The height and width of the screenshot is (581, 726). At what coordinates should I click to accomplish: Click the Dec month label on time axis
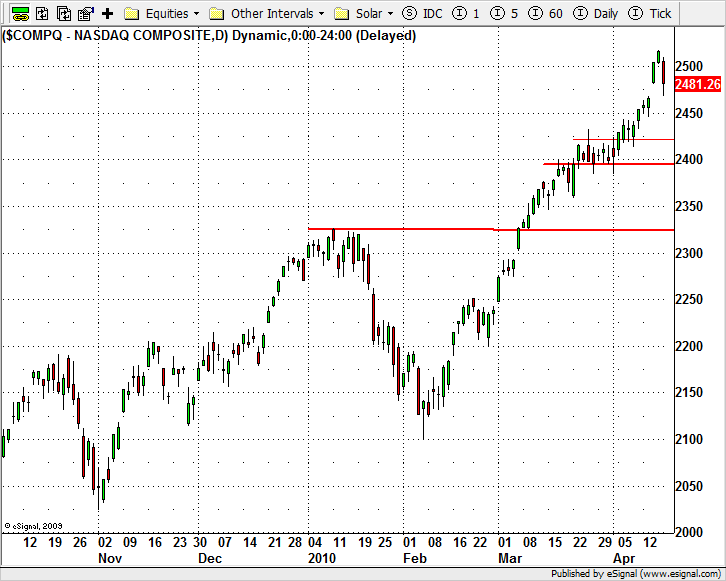(210, 558)
